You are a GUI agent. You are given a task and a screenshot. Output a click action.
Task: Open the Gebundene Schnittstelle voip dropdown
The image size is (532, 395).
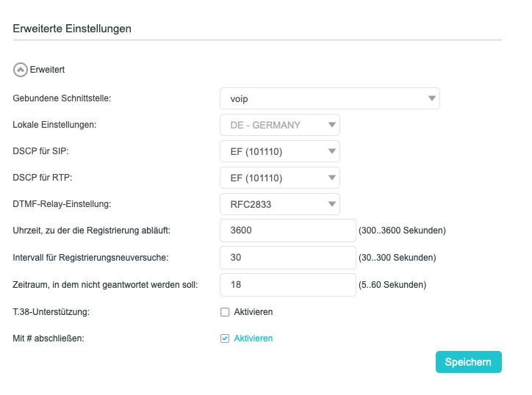(x=329, y=98)
